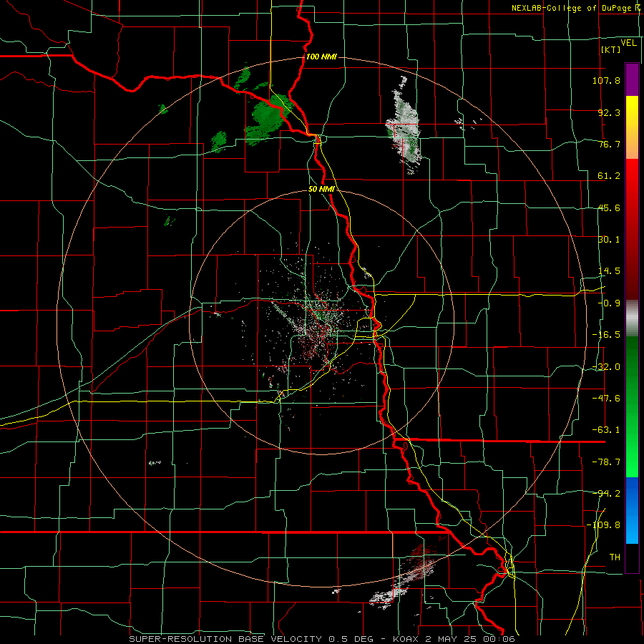Pick the -32.0 scale value
644x644 pixels.
coord(606,367)
